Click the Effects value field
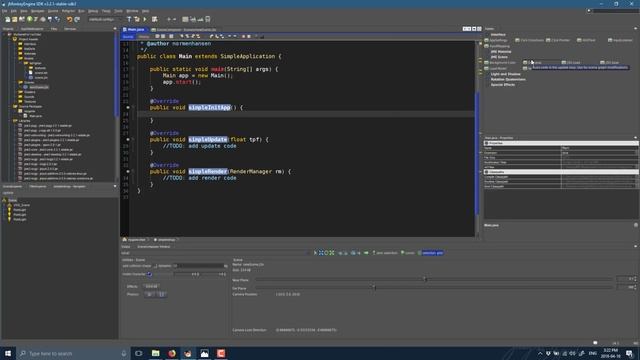640x360 pixels. click(x=151, y=287)
